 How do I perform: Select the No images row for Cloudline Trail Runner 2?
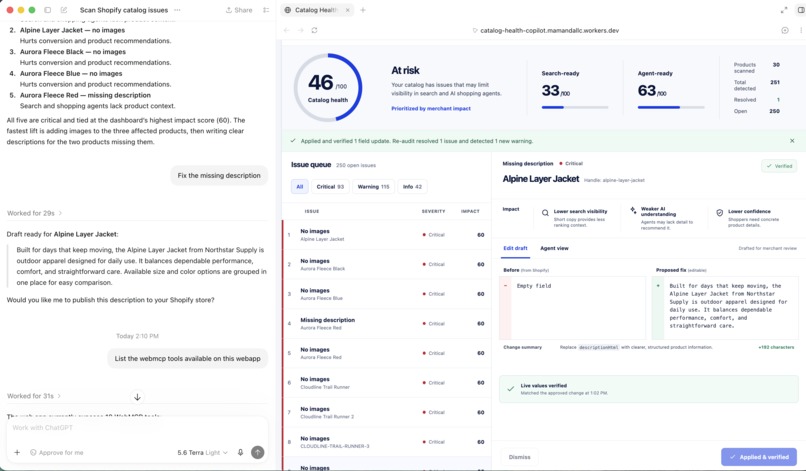[x=387, y=412]
